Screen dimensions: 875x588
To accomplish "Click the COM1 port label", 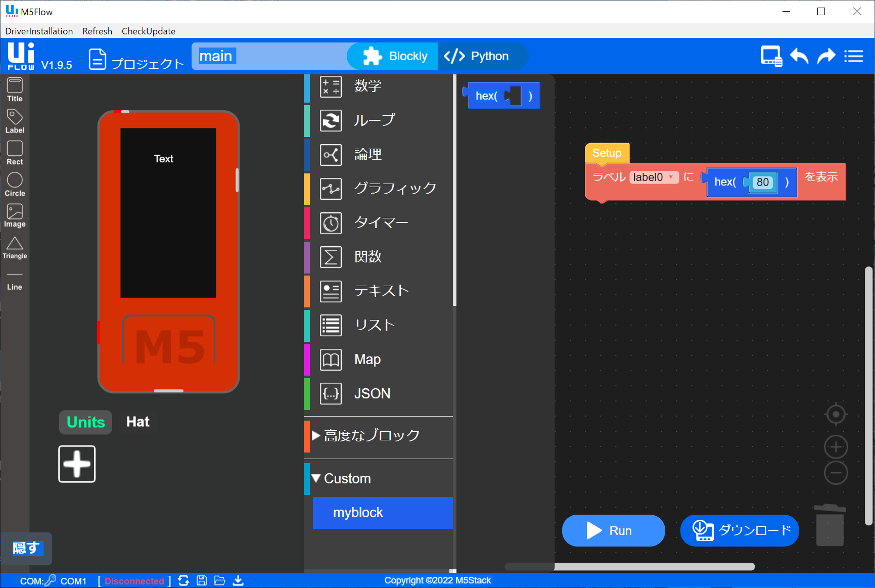I will [73, 581].
